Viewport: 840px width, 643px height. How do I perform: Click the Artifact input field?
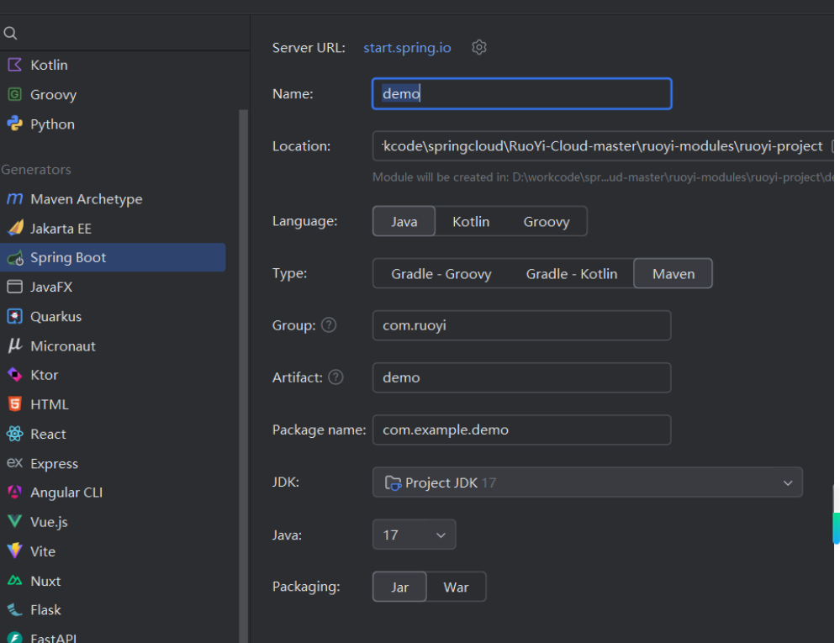click(x=522, y=377)
